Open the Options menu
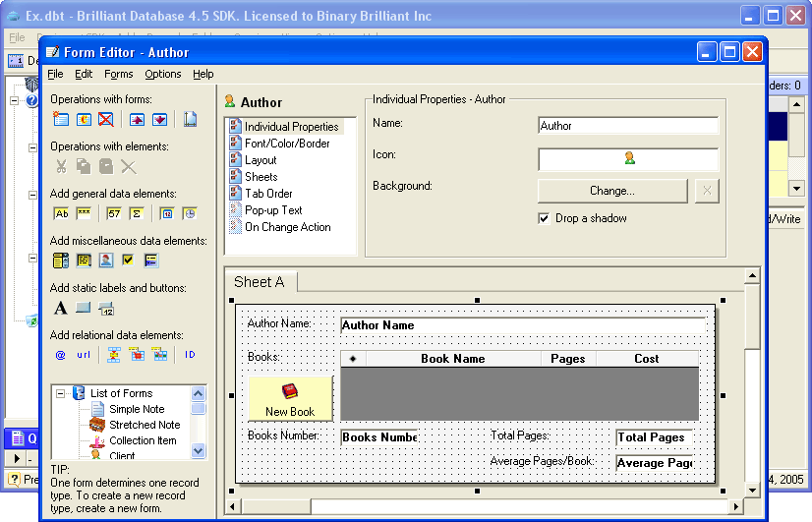Screen dimensions: 812x522 [163, 74]
